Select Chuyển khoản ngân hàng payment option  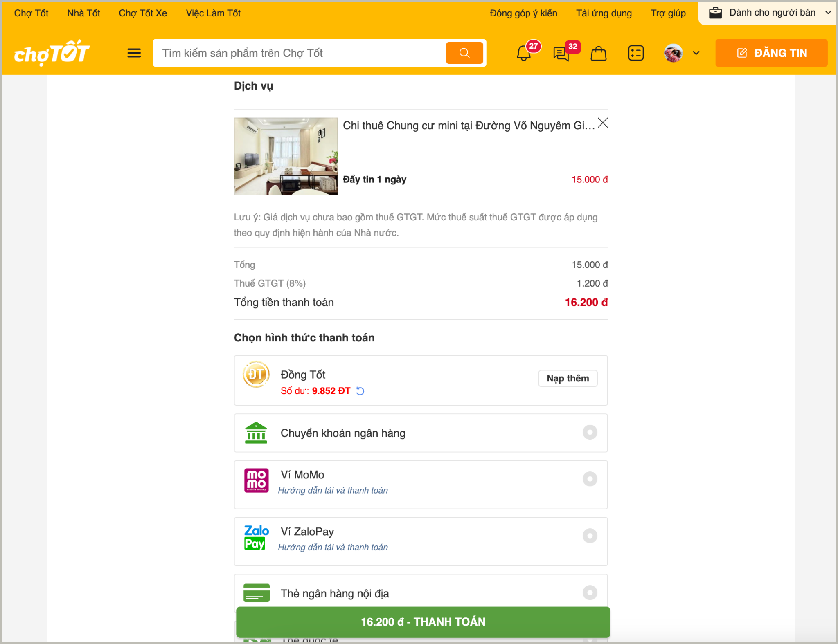click(590, 433)
